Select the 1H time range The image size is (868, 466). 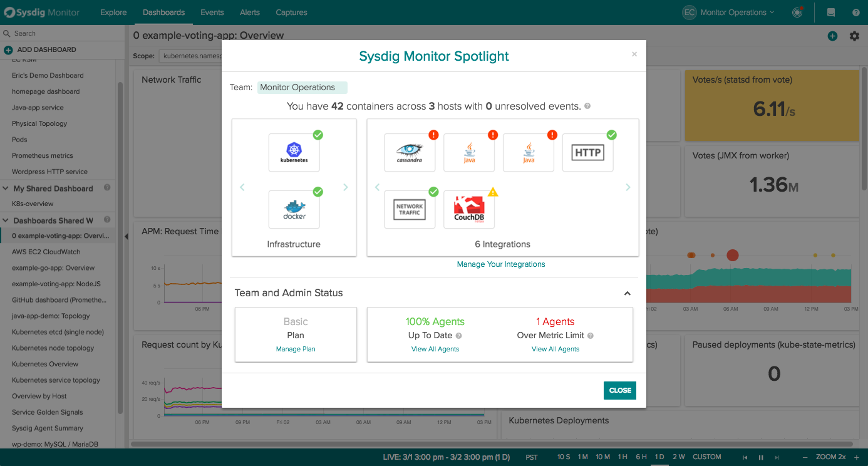pyautogui.click(x=622, y=457)
